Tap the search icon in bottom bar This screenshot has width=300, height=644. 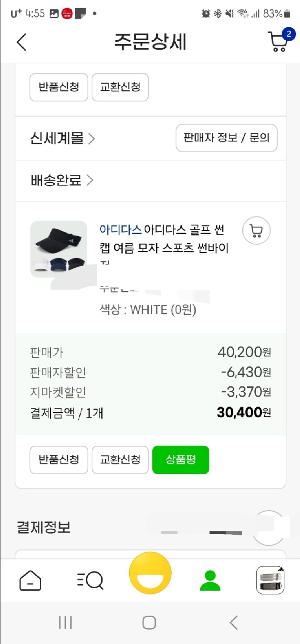[x=90, y=580]
